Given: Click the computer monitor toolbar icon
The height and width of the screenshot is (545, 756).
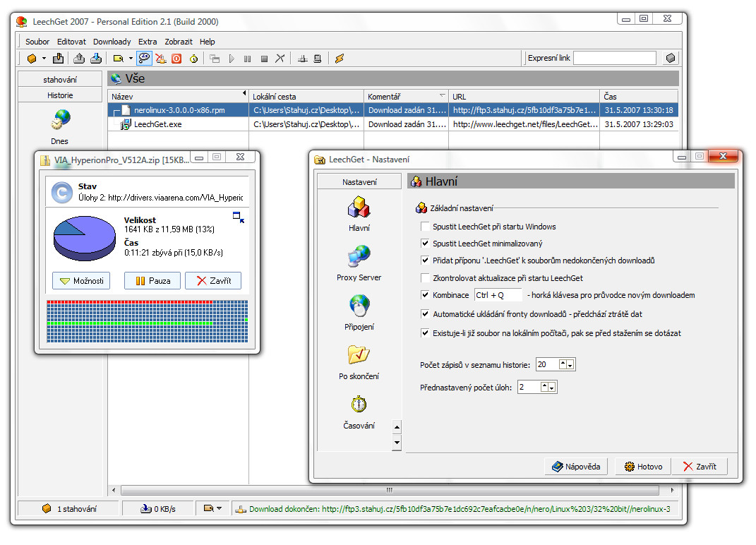Looking at the screenshot, I should (317, 59).
